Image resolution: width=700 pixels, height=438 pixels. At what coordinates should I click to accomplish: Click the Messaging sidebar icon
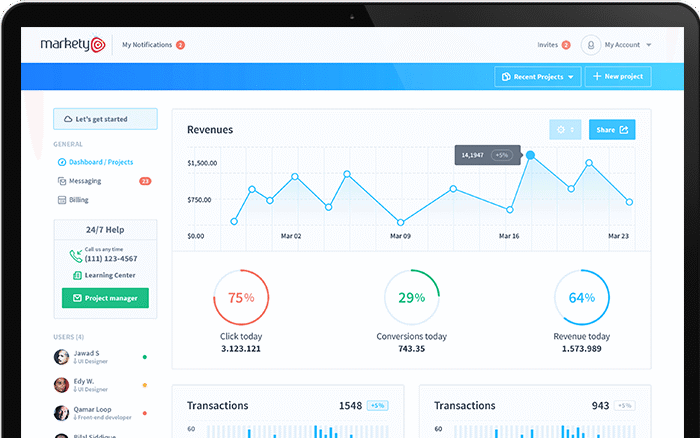[61, 181]
